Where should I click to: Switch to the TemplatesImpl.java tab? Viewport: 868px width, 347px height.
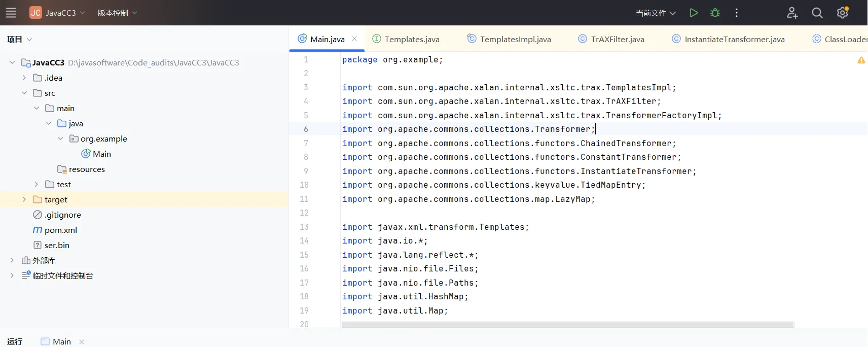(509, 39)
